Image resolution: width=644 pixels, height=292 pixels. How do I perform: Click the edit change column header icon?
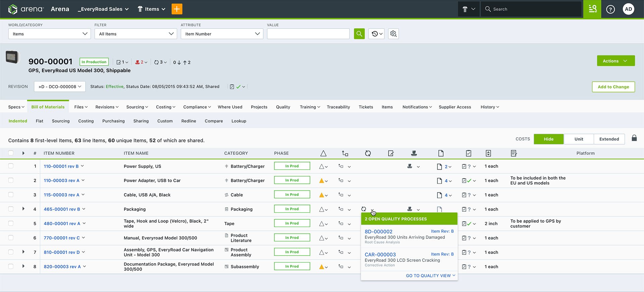(391, 153)
